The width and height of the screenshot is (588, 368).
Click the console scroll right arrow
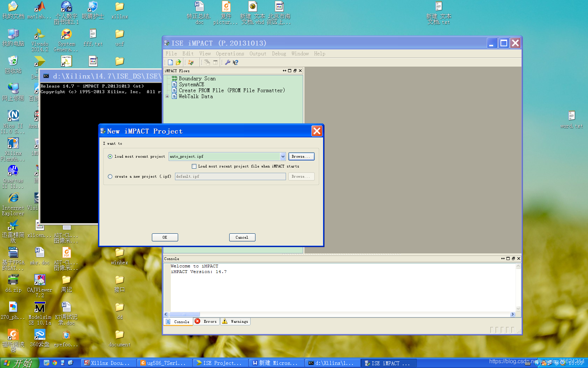tap(513, 314)
